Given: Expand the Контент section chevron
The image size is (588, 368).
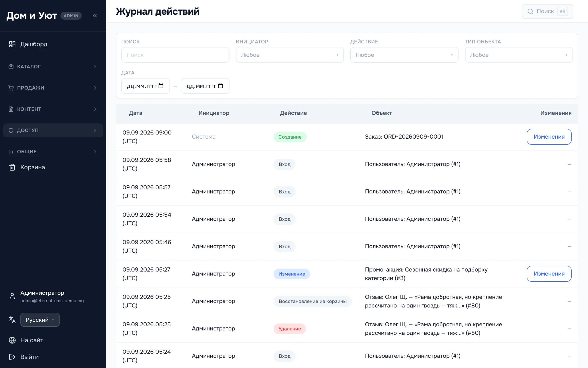Looking at the screenshot, I should pyautogui.click(x=95, y=109).
